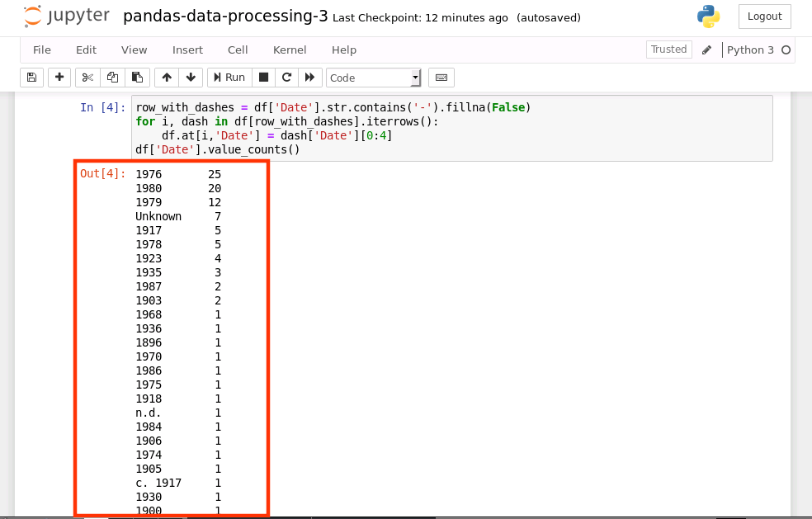Viewport: 812px width, 519px height.
Task: Move selected cell down arrow
Action: click(x=191, y=78)
